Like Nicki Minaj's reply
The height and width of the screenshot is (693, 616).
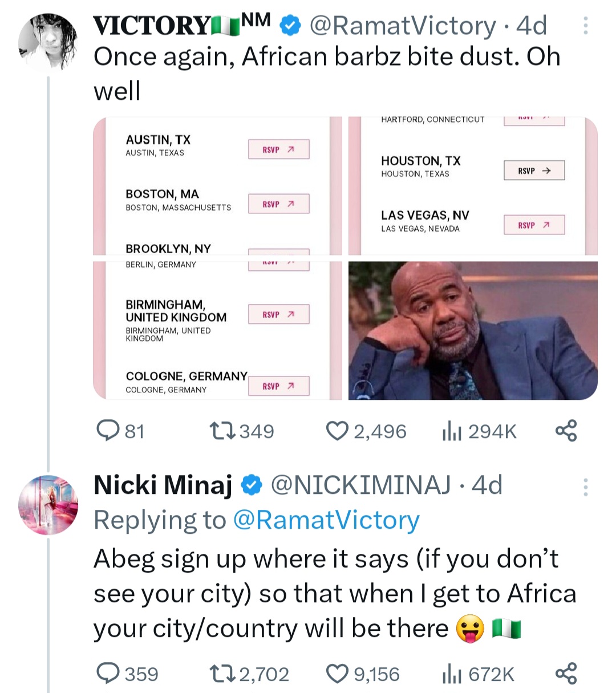click(x=337, y=674)
